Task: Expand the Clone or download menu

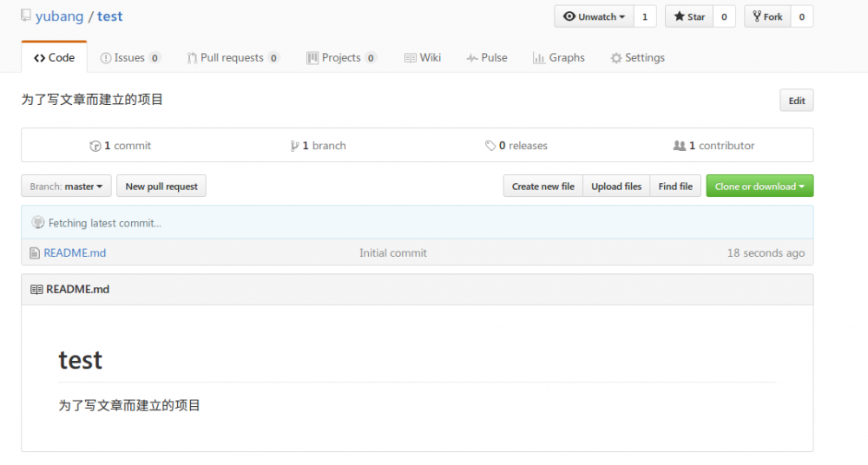Action: (759, 186)
